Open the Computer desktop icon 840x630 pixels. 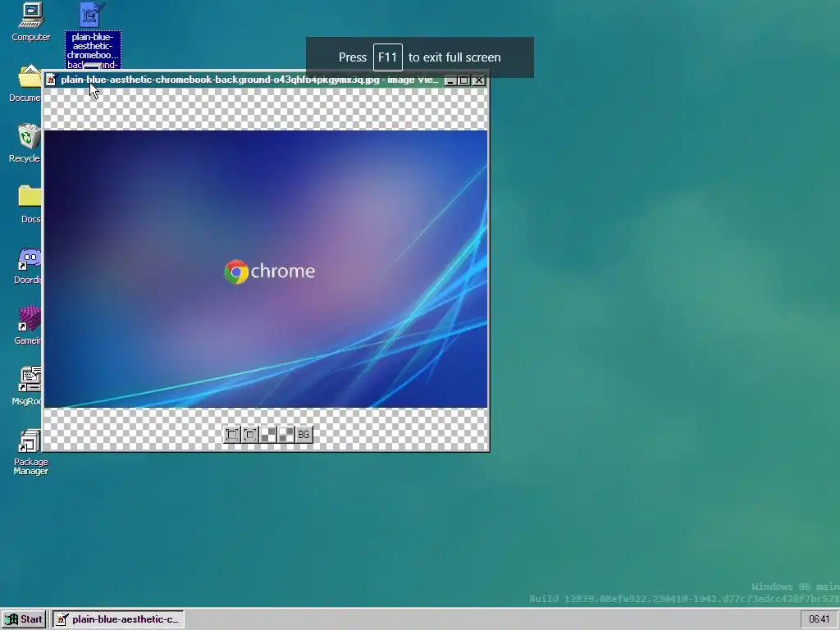point(31,21)
